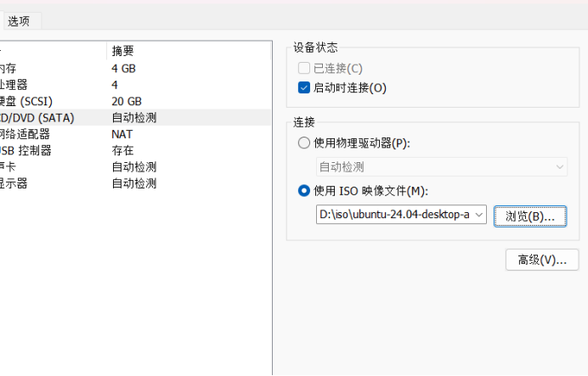Open the physical drive 自动检测 dropdown
Screen dimensions: 588x376
[x=442, y=167]
